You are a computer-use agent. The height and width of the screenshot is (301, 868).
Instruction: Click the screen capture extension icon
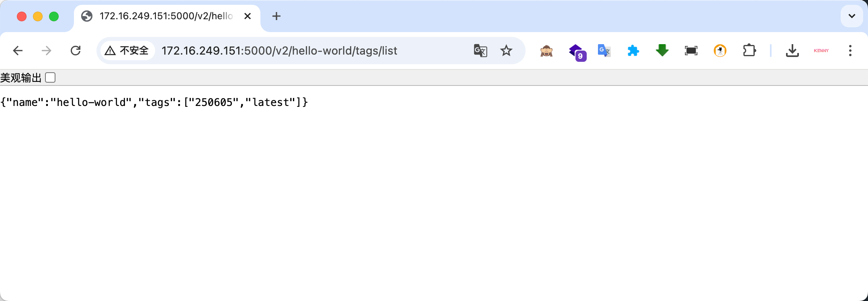[x=691, y=51]
